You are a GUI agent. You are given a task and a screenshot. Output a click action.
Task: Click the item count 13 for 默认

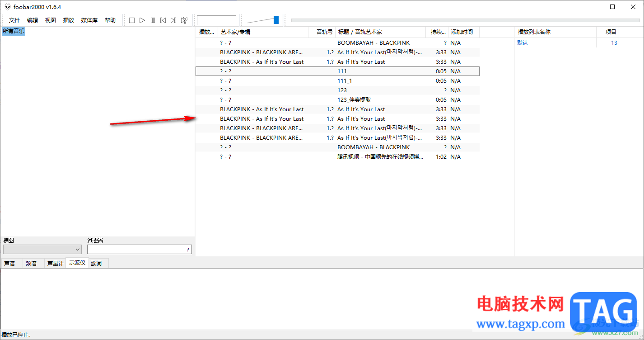tap(614, 43)
